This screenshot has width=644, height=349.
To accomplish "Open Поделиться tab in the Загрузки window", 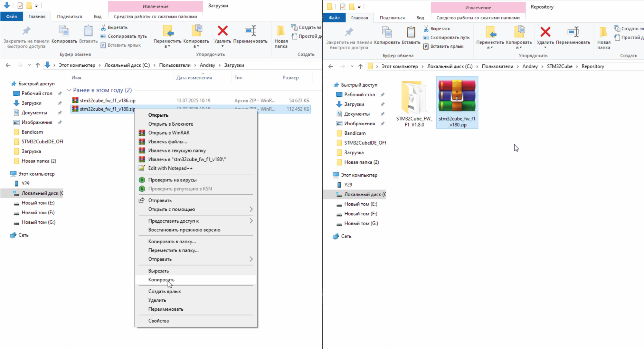I will (x=70, y=16).
